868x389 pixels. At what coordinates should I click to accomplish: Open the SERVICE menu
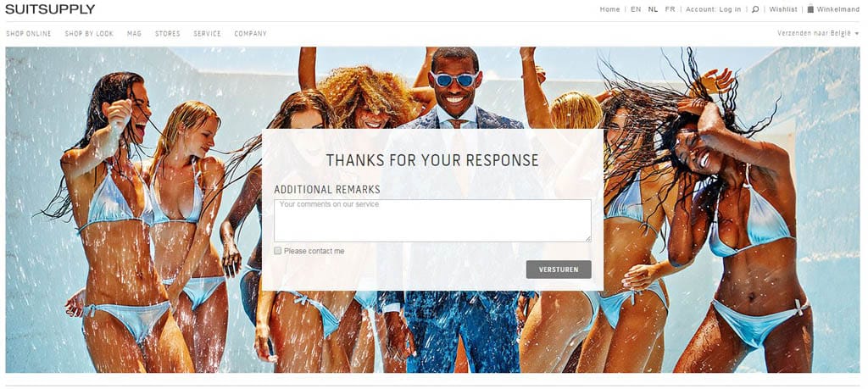point(207,34)
